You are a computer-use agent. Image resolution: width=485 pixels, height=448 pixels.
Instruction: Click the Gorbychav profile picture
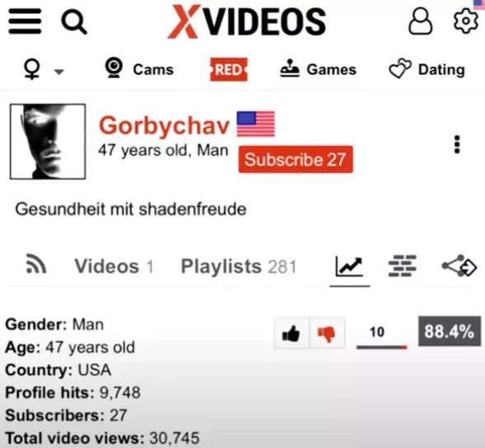[48, 141]
